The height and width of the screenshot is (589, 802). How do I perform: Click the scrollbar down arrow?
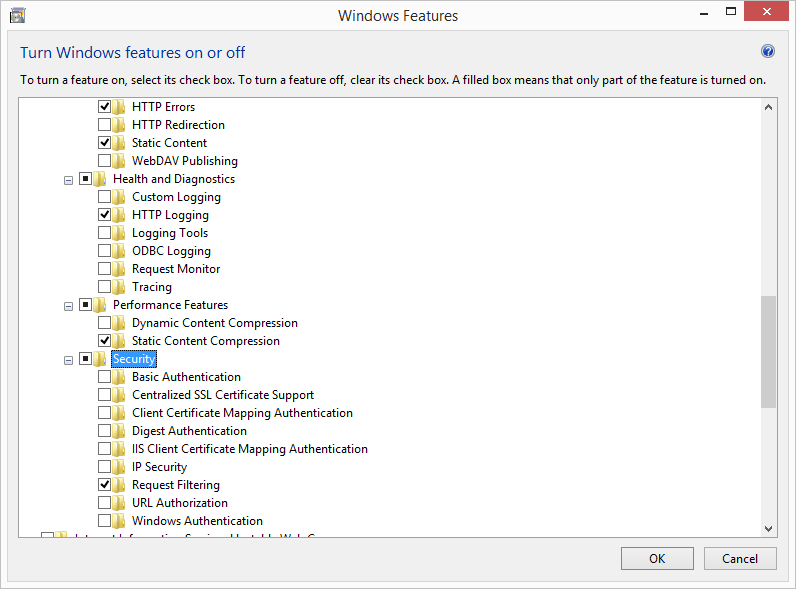[768, 529]
